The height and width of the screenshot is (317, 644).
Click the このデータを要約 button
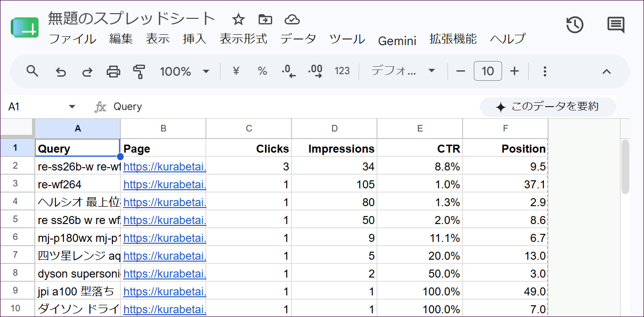point(548,107)
